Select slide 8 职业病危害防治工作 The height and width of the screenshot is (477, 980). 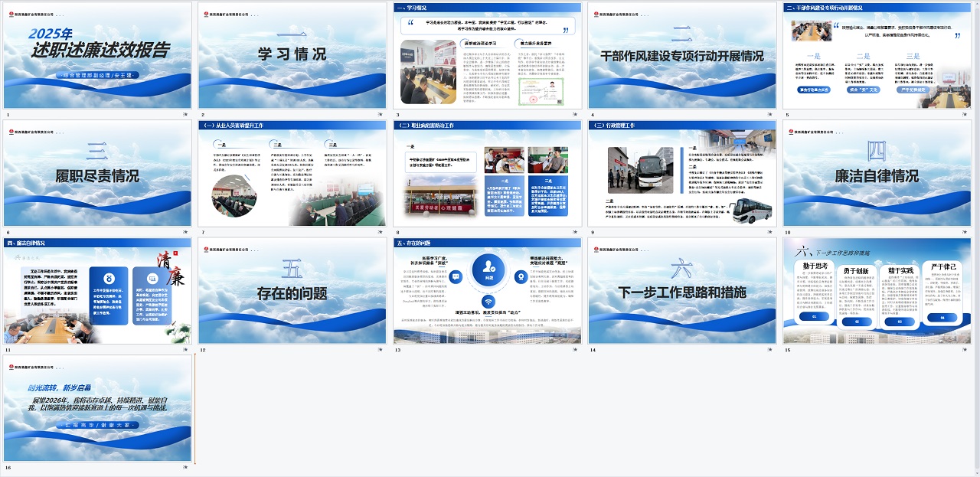pos(488,173)
